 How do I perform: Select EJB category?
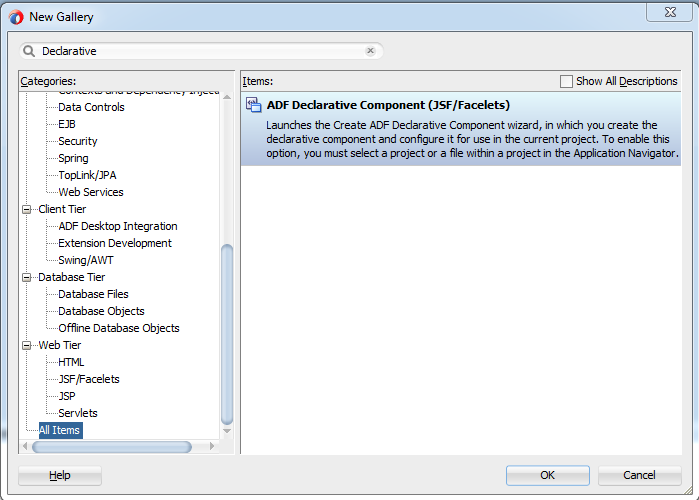67,124
